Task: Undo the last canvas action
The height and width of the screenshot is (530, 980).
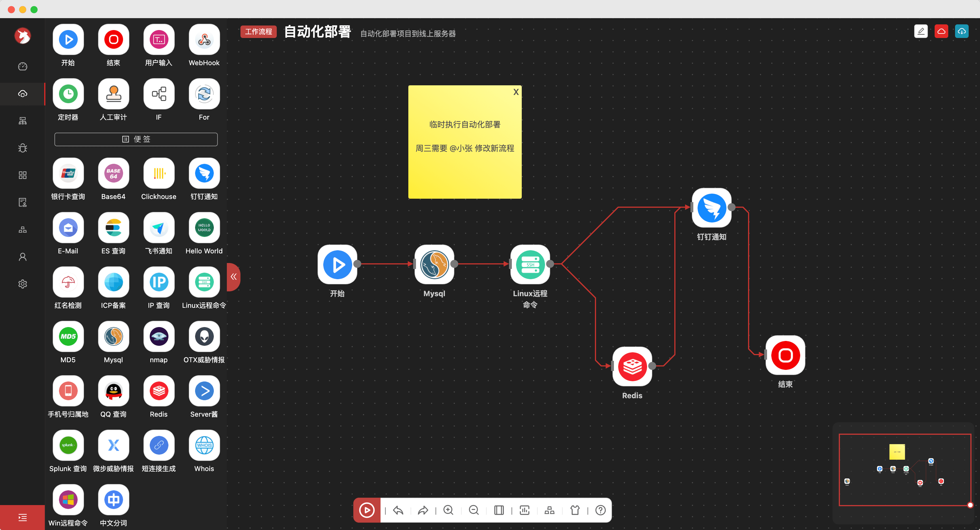Action: pyautogui.click(x=398, y=510)
